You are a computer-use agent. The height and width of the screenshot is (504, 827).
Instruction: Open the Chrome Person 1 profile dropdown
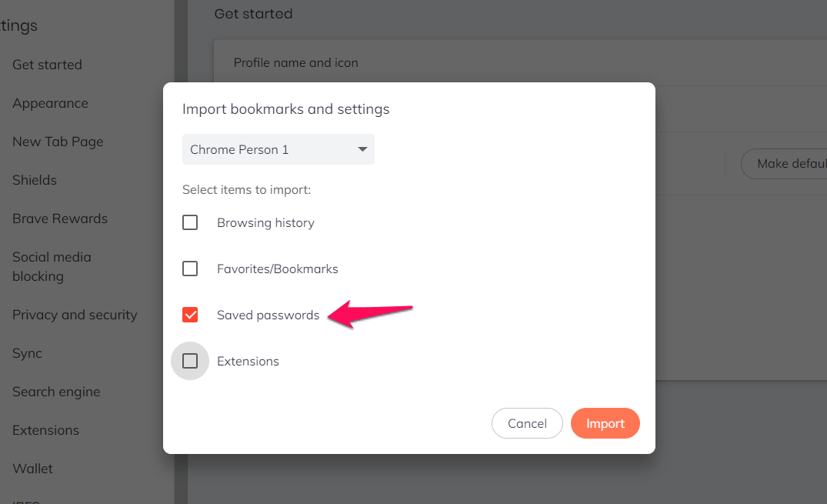278,149
